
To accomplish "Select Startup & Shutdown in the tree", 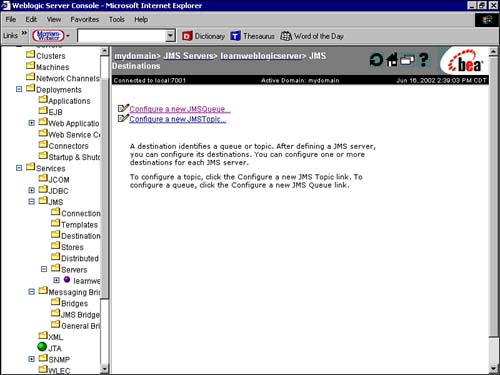I will tap(74, 157).
